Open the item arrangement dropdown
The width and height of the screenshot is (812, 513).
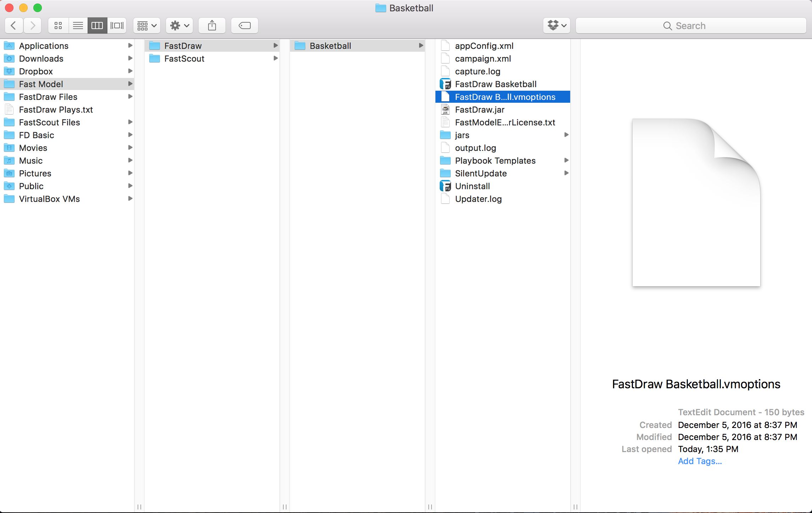point(147,26)
